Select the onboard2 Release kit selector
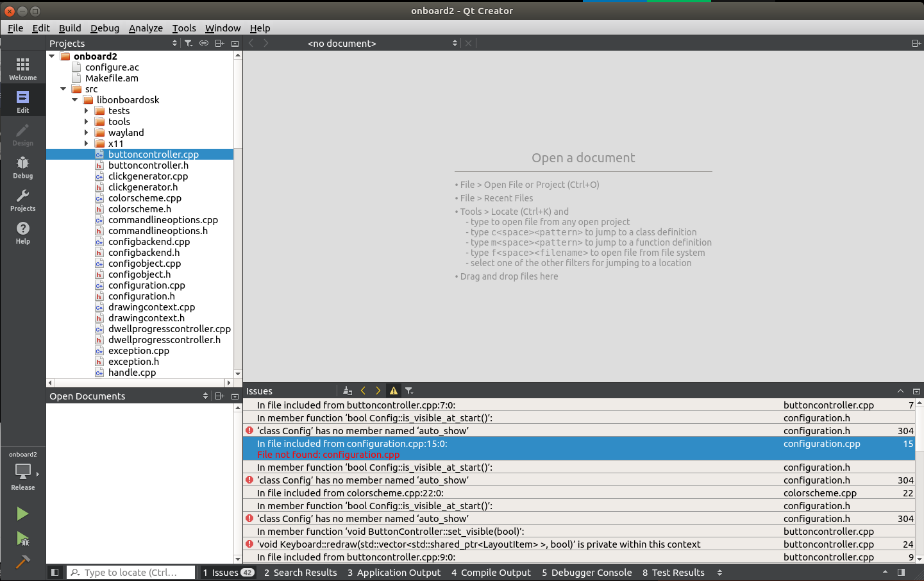The width and height of the screenshot is (924, 581). tap(22, 471)
